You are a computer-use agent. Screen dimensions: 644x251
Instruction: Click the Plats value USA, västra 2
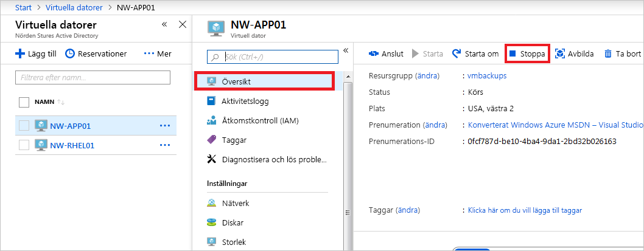491,109
